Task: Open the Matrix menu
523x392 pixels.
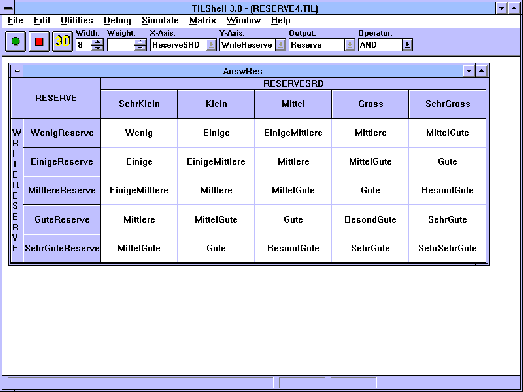Action: (202, 21)
